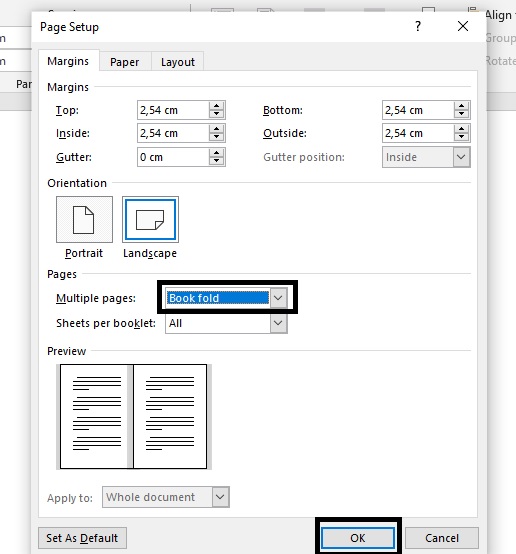Decrease the Bottom margin with down arrow
Image resolution: width=516 pixels, height=554 pixels.
tap(461, 114)
